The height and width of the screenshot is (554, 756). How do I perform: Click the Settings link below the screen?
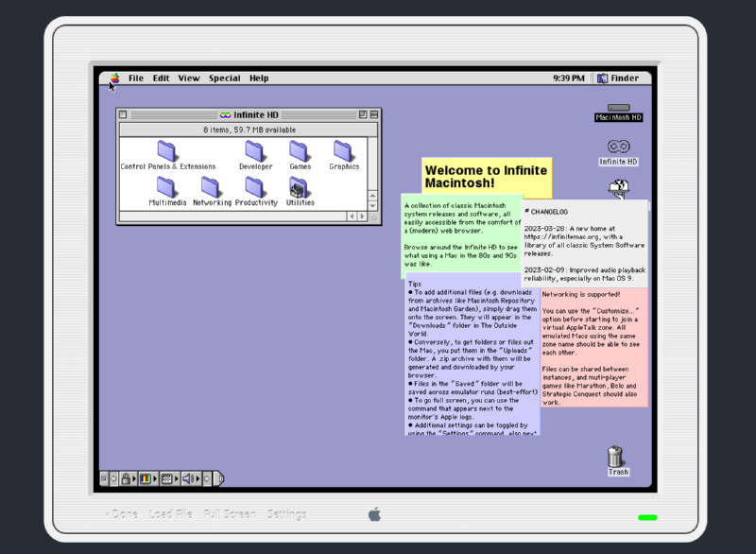286,513
